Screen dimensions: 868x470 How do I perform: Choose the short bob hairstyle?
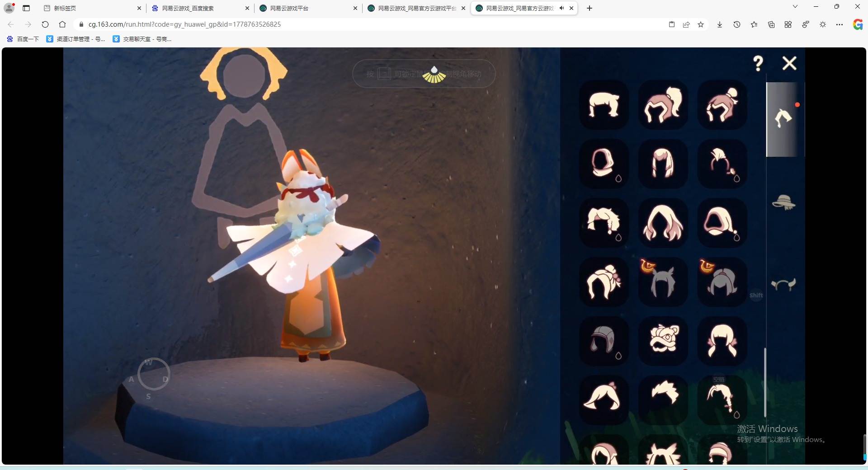coord(604,105)
